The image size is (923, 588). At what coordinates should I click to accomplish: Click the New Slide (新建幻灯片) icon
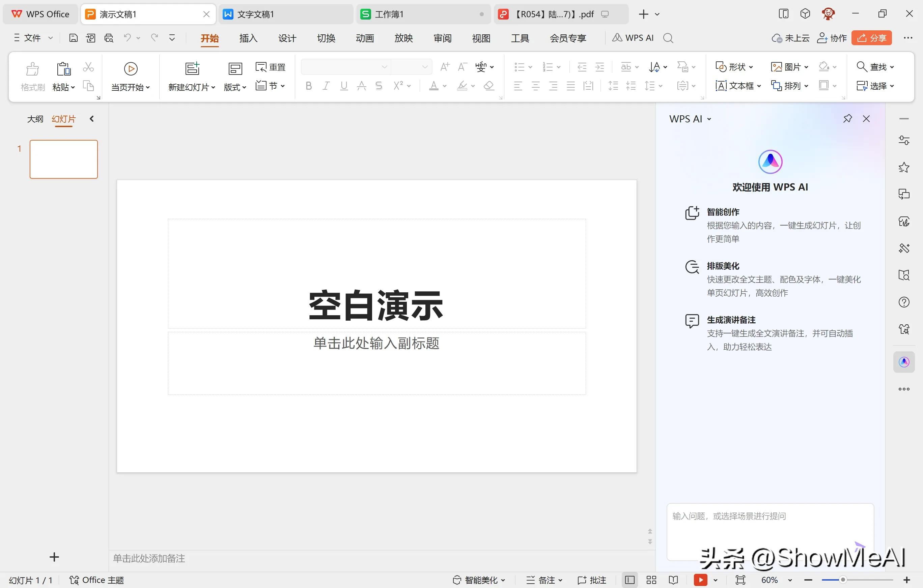click(x=192, y=69)
